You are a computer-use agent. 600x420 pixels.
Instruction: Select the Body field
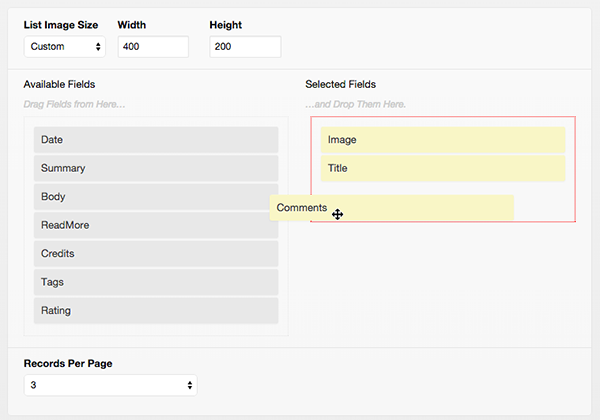click(156, 197)
